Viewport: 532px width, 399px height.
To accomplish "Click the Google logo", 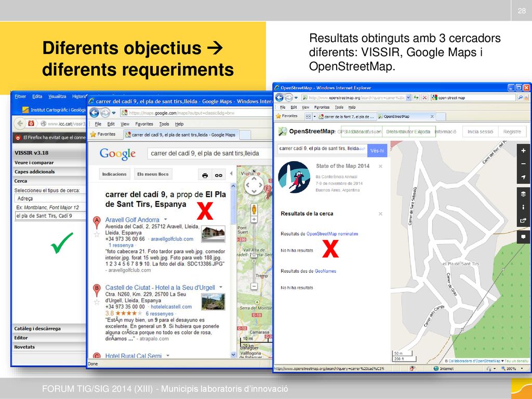I will (117, 154).
